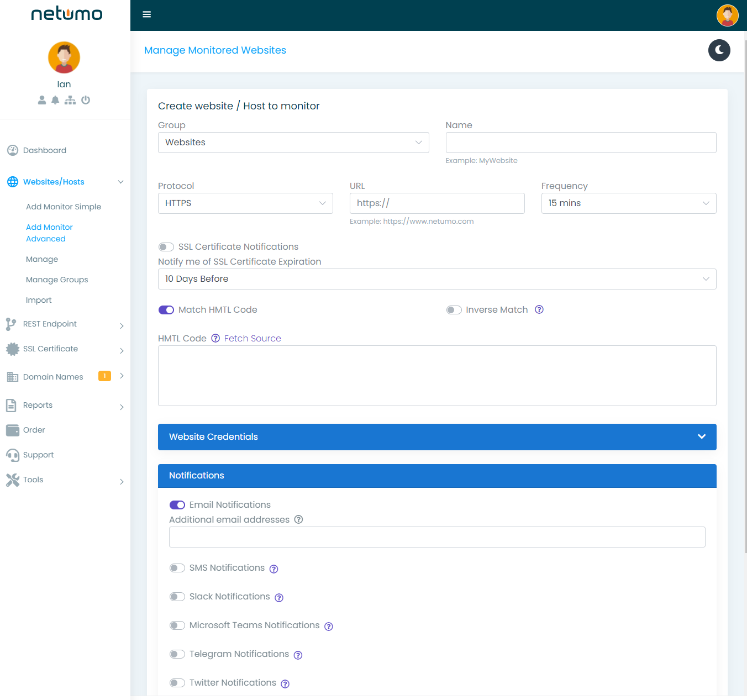Enable SMS Notifications toggle

click(177, 568)
